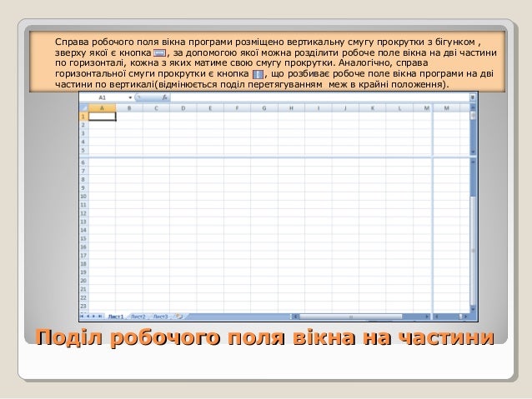
Task: Click the active cell A1
Action: tap(102, 117)
